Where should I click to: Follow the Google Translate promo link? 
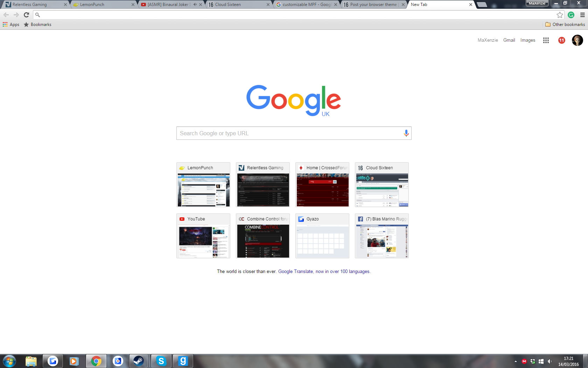324,272
